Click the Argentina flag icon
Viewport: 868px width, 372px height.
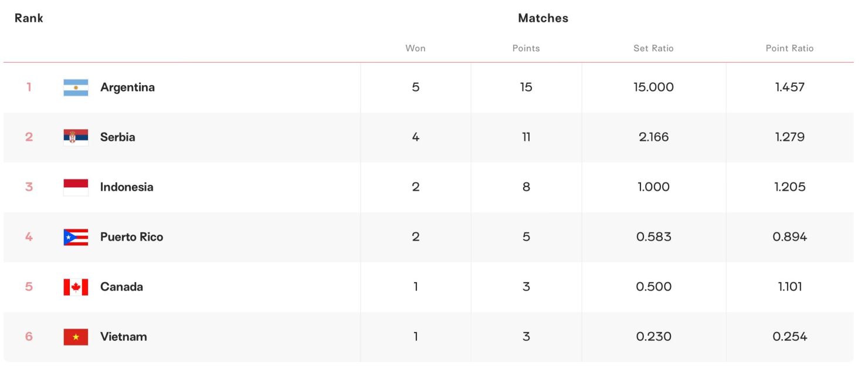(x=76, y=87)
